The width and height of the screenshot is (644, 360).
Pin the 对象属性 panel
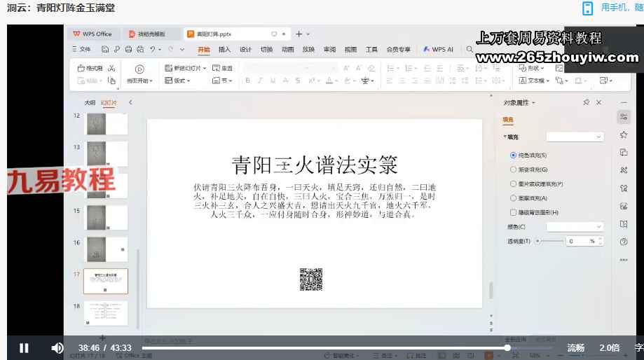586,102
